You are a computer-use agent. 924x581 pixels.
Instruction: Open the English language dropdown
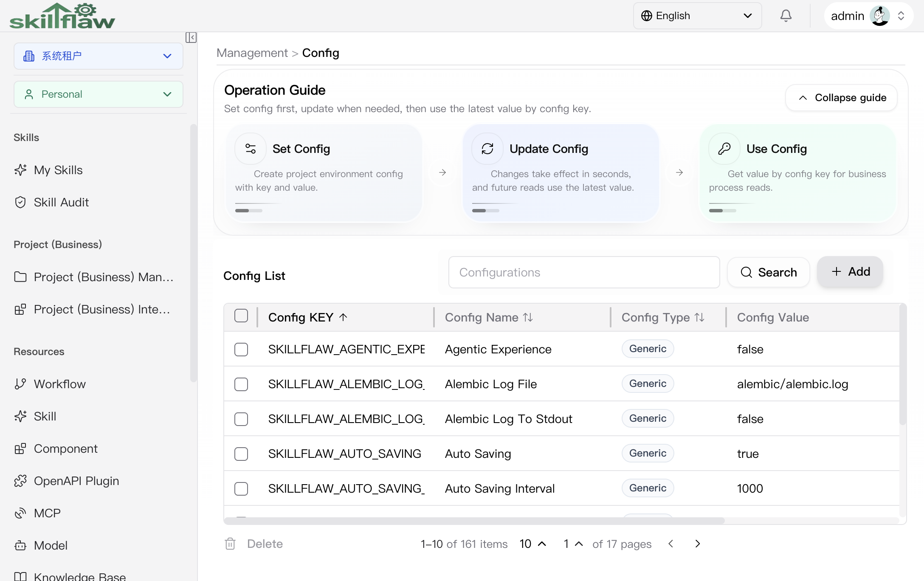(x=697, y=16)
